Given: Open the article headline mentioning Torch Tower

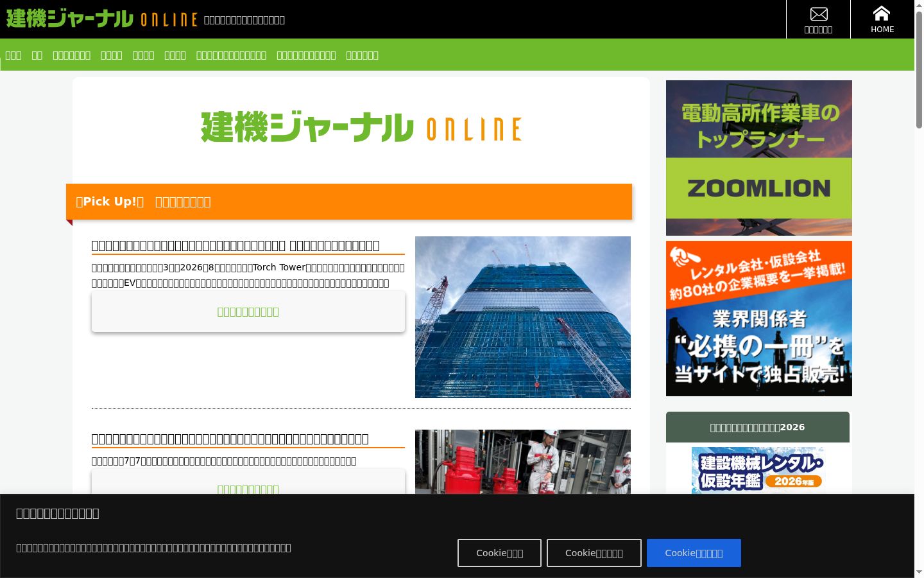Looking at the screenshot, I should tap(235, 245).
